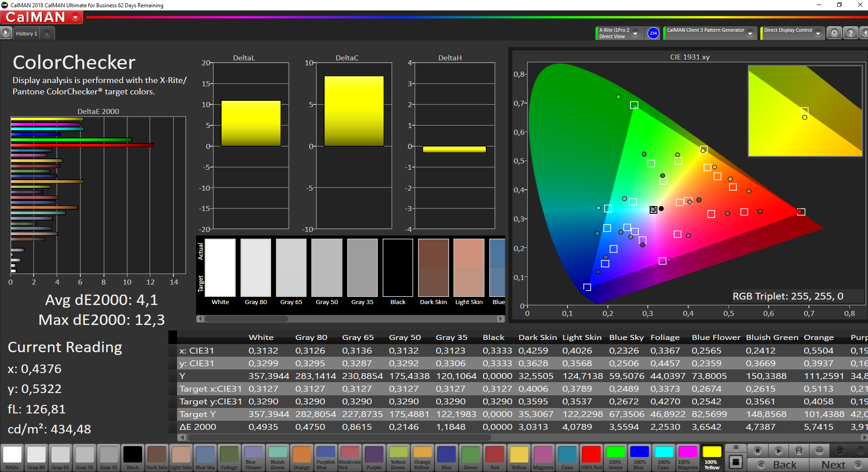Open the CalMAN main menu dropdown

coord(75,17)
